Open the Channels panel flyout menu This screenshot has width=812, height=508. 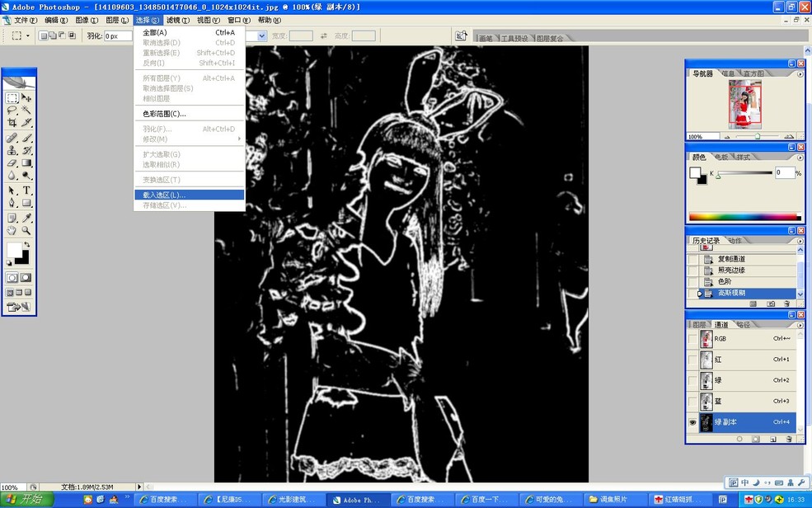click(x=800, y=325)
